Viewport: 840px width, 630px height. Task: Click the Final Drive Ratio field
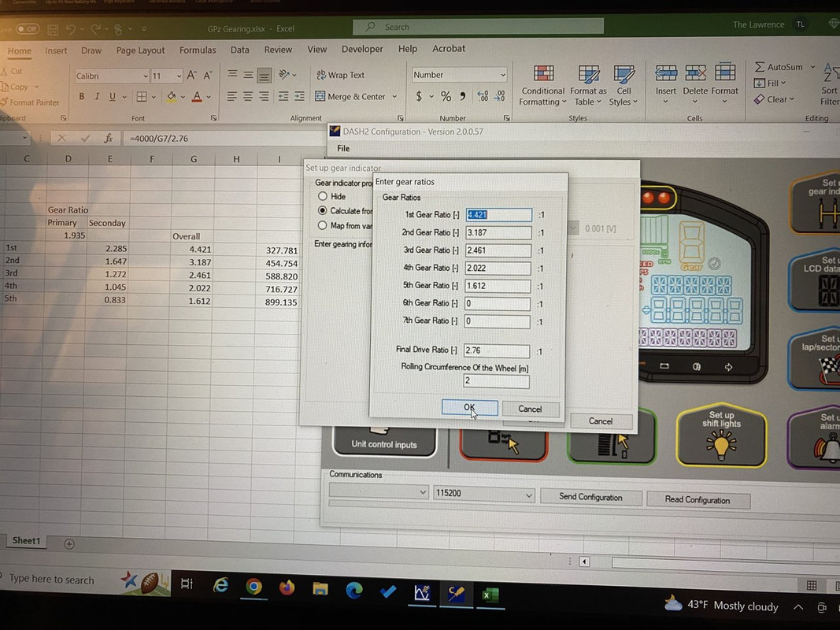pyautogui.click(x=497, y=350)
